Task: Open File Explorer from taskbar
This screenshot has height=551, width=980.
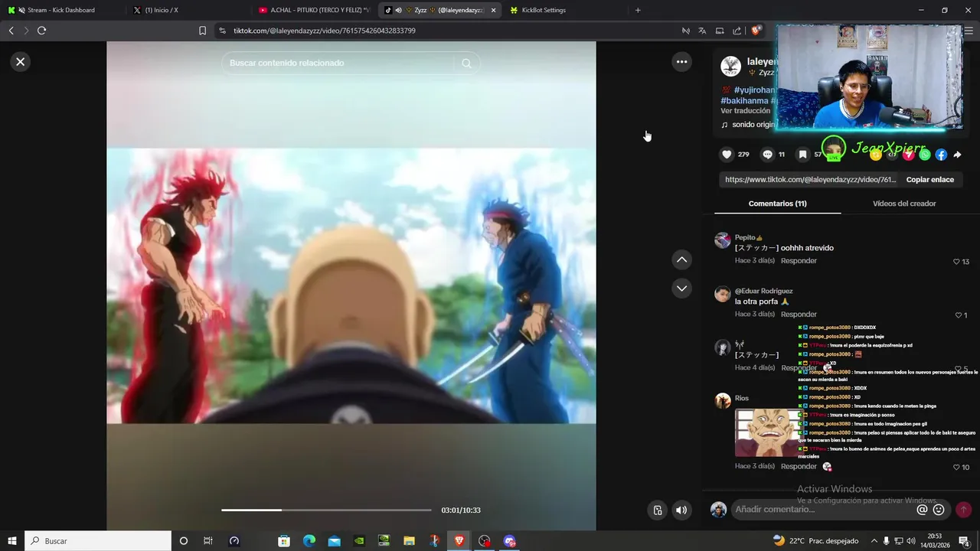Action: 409,541
